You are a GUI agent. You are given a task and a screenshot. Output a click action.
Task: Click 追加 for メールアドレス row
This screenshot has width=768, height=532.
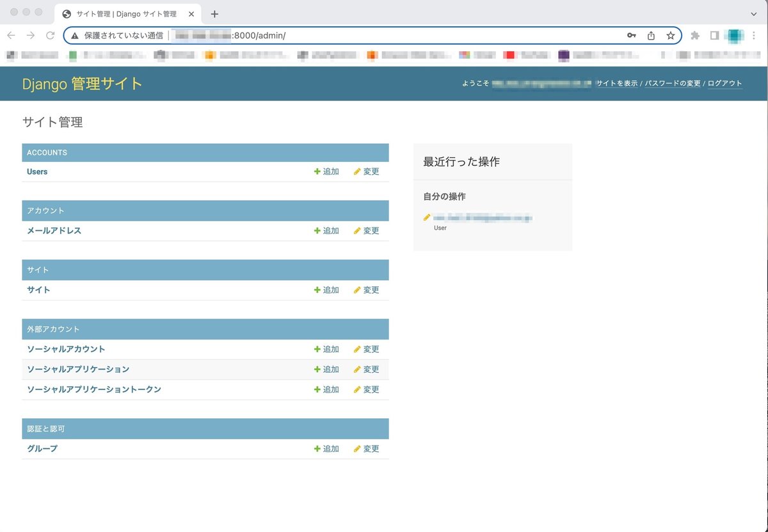pos(326,231)
